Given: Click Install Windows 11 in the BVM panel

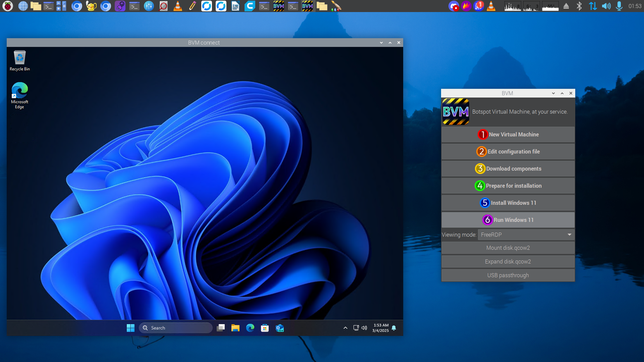Looking at the screenshot, I should tap(508, 203).
